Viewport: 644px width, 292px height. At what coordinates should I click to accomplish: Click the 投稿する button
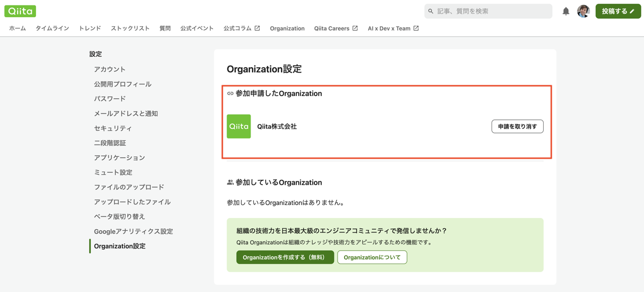click(x=618, y=11)
